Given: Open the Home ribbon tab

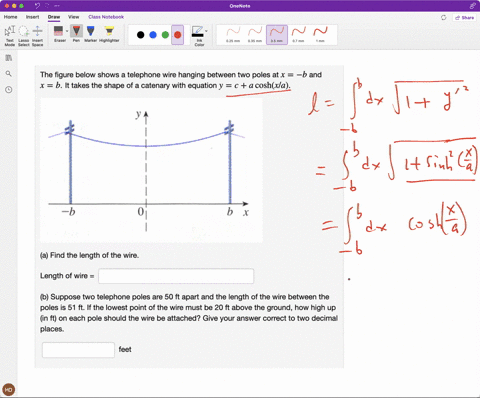Looking at the screenshot, I should [x=11, y=17].
